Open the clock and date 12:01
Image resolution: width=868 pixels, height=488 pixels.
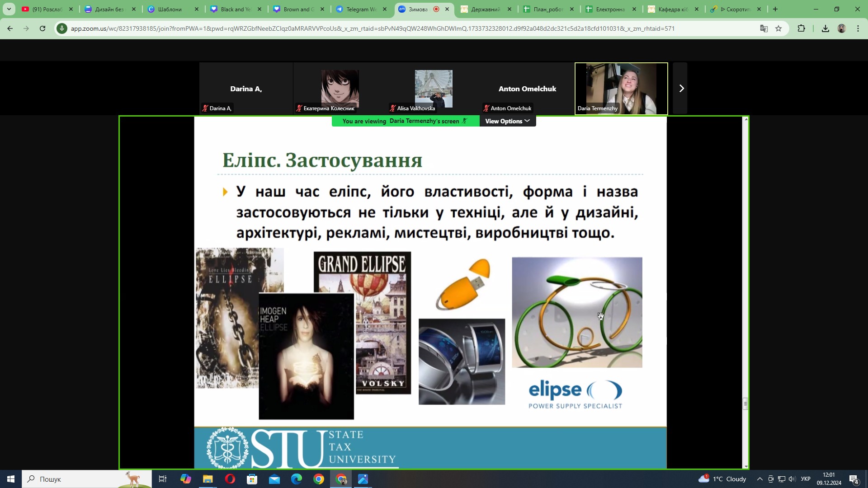829,479
